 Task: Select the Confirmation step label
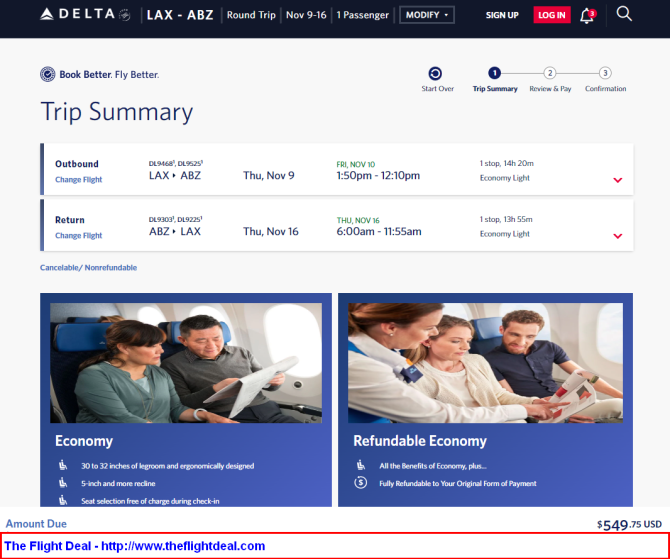pos(605,89)
